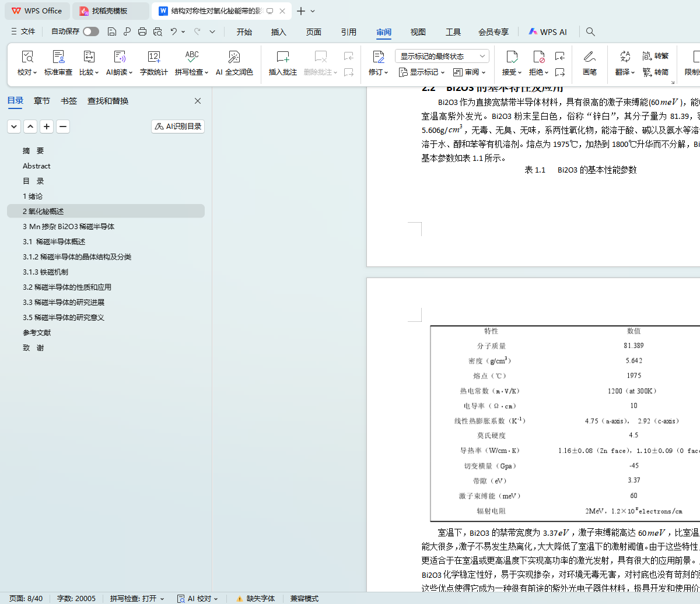700x604 pixels.
Task: Select the 画笔 pen tool
Action: (589, 63)
